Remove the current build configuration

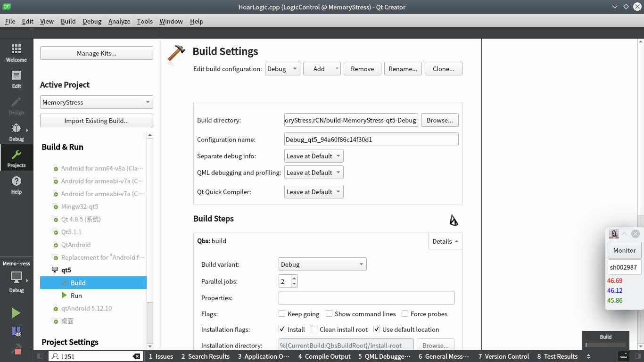click(x=363, y=69)
